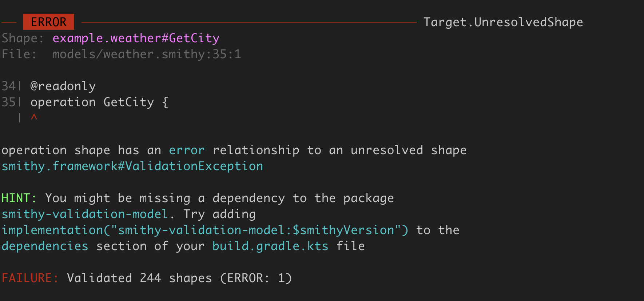Click the implementation("smithy-validation-model:$smithyVersion") snippet
Image resolution: width=644 pixels, height=301 pixels.
205,230
